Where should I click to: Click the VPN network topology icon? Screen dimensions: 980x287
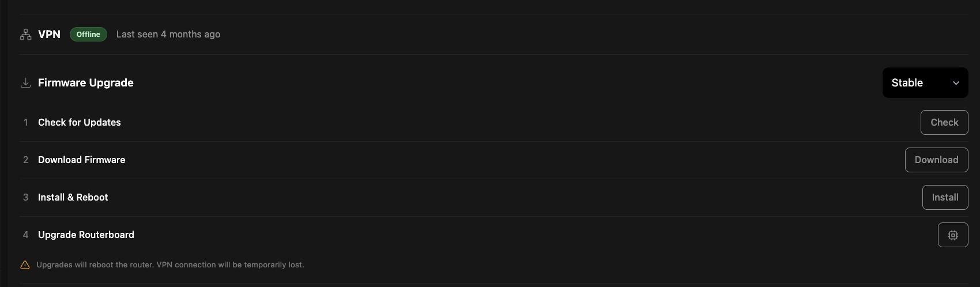pos(26,35)
